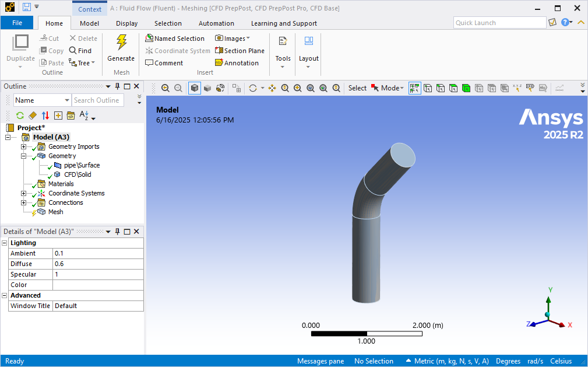Image resolution: width=588 pixels, height=367 pixels.
Task: Click the Color property value cell
Action: [97, 285]
